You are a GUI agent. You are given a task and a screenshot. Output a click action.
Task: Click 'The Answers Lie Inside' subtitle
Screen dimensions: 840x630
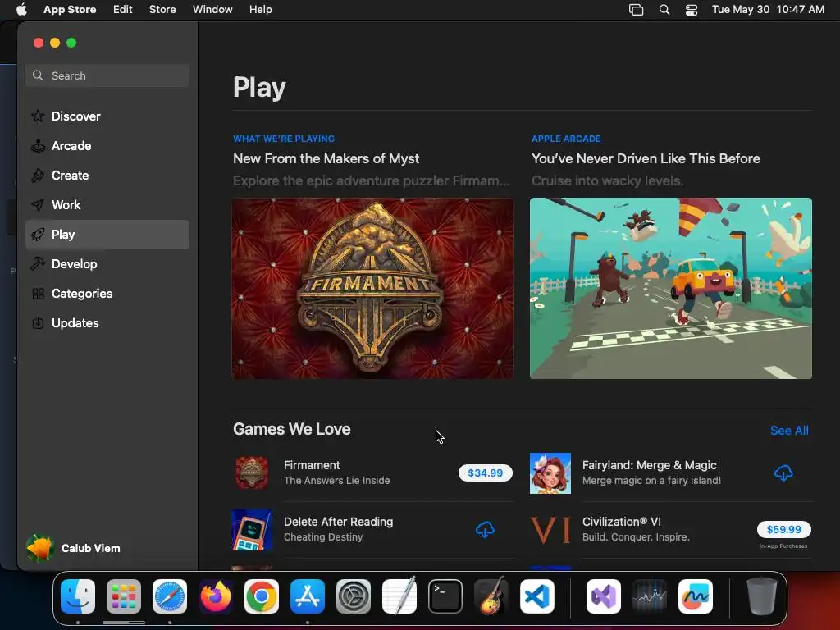pyautogui.click(x=336, y=481)
